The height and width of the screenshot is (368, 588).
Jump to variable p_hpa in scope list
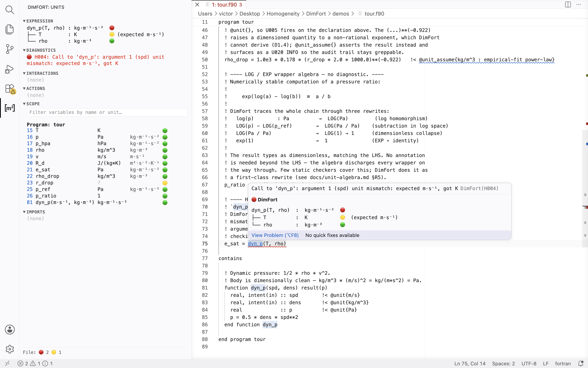tap(97, 144)
